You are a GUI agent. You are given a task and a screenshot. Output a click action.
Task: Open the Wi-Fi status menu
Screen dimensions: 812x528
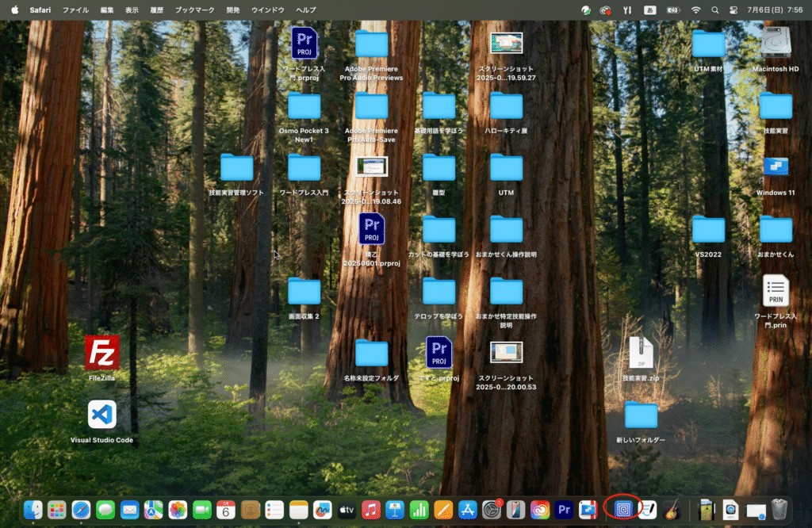click(695, 10)
